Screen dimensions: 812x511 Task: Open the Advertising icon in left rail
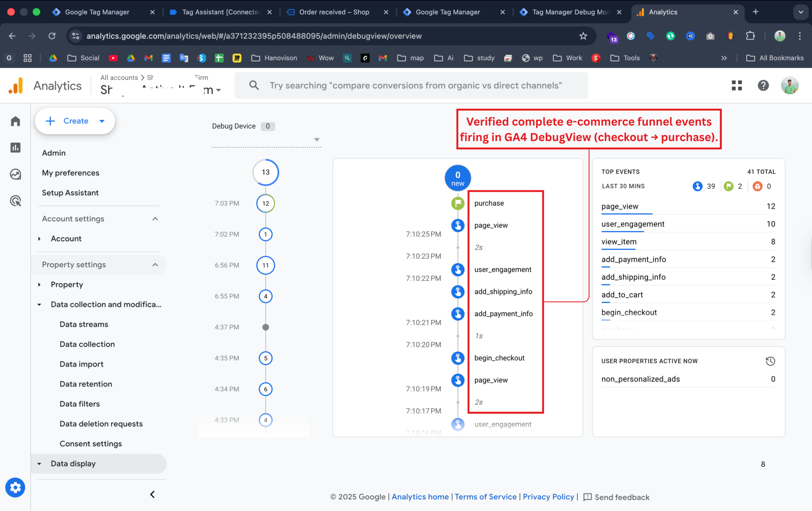[16, 201]
